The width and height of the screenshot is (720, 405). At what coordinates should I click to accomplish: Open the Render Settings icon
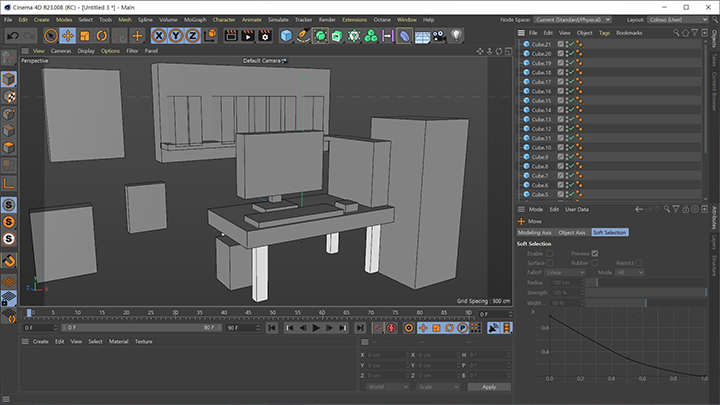(265, 36)
